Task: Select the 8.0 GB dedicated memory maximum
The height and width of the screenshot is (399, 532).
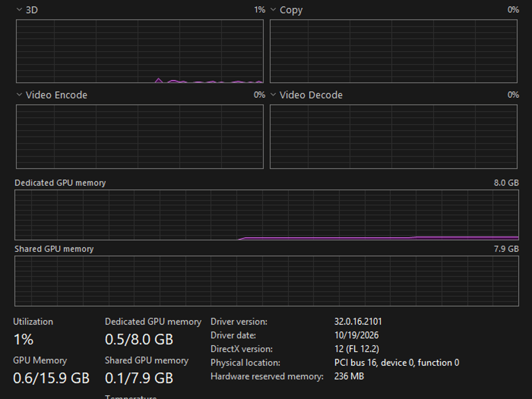Action: (506, 183)
